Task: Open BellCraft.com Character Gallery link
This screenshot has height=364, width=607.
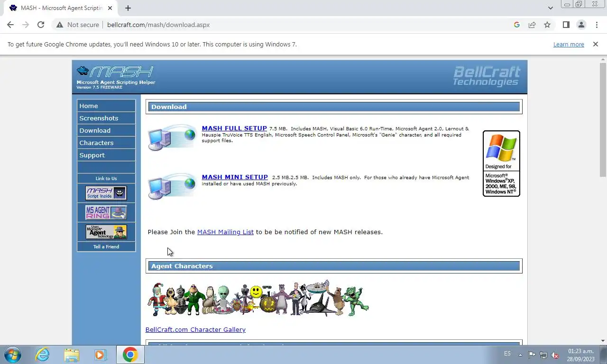Action: (x=195, y=330)
